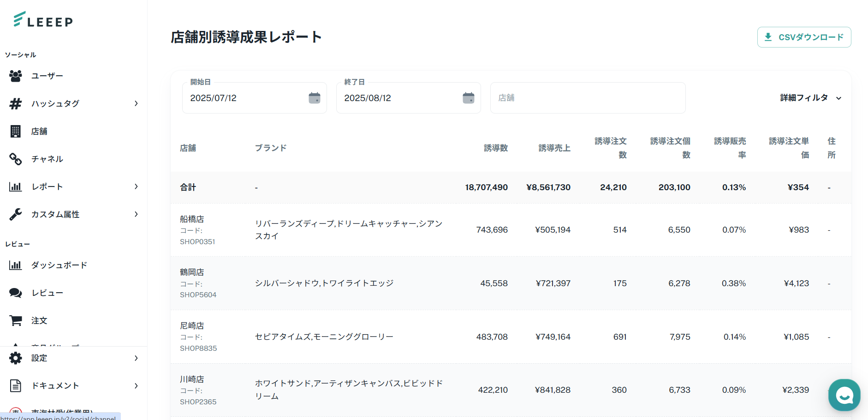This screenshot has height=420, width=868.
Task: Open the chat support bubble
Action: [x=844, y=395]
